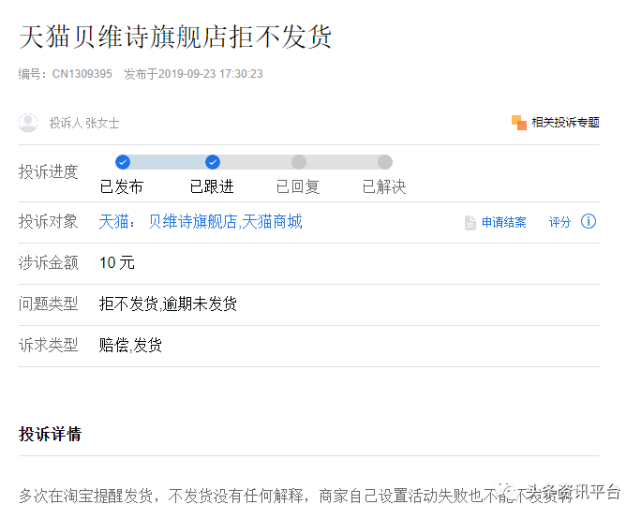
Task: Open the 评分 rating link
Action: [559, 222]
